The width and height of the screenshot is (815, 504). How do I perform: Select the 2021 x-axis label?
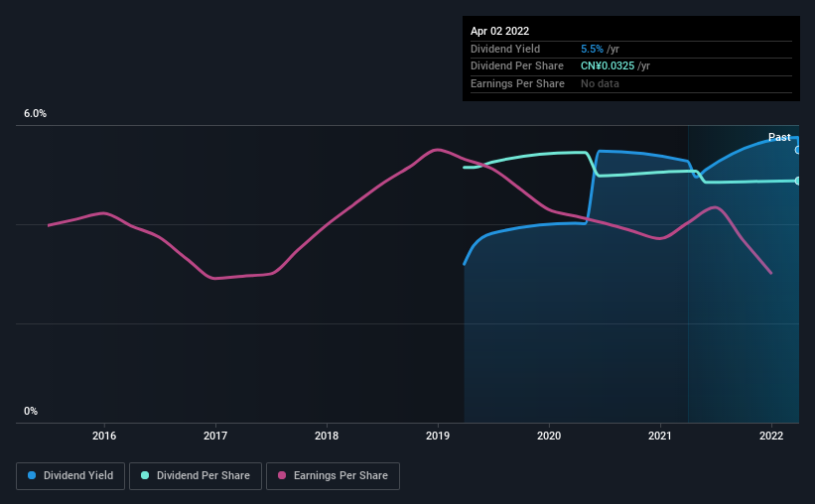[661, 436]
